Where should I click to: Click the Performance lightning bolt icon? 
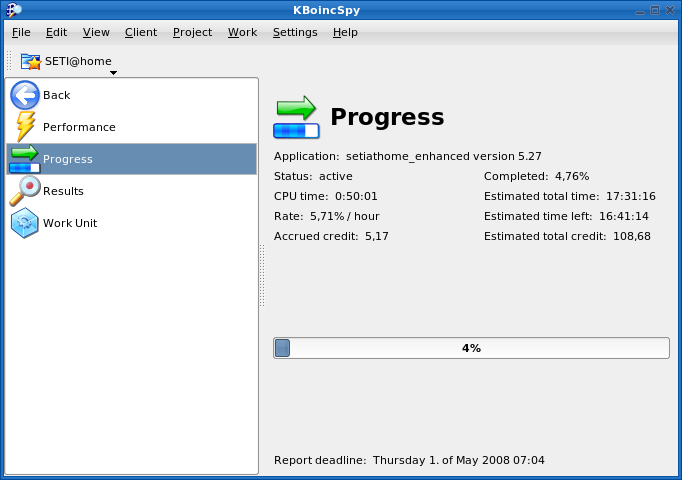[x=25, y=127]
